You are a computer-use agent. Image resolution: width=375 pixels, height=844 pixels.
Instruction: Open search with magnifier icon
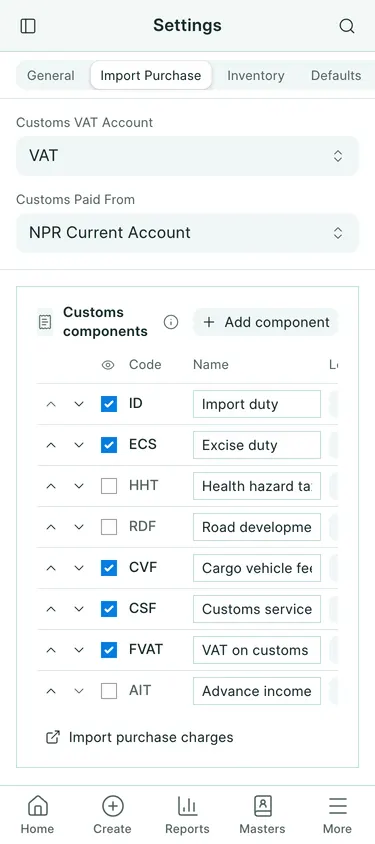346,26
